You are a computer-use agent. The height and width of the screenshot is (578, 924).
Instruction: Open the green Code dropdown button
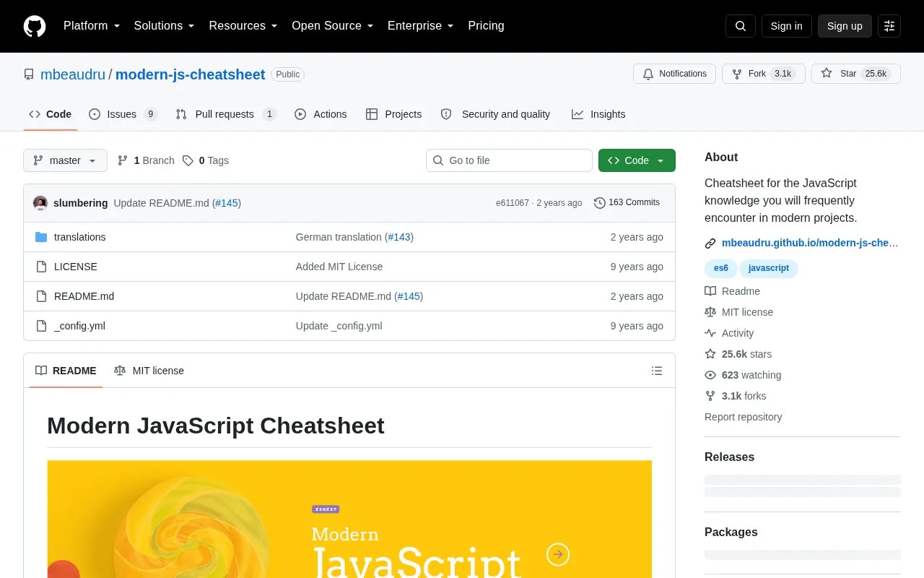click(637, 160)
